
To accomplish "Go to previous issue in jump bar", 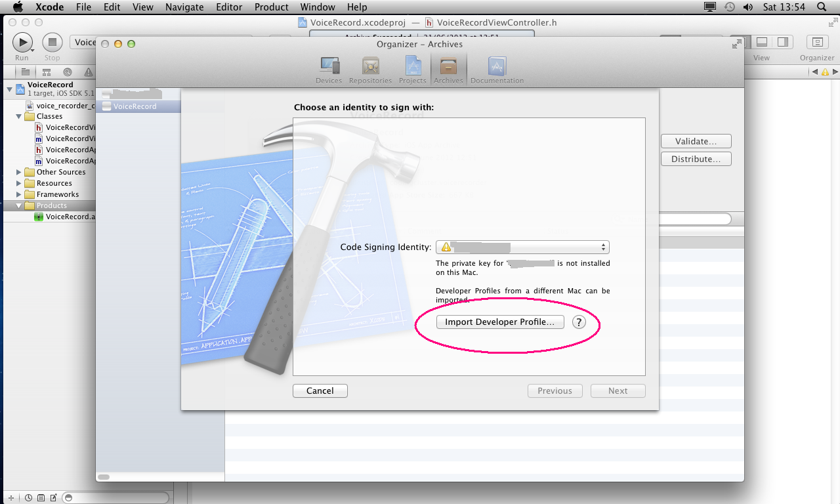I will tap(814, 72).
